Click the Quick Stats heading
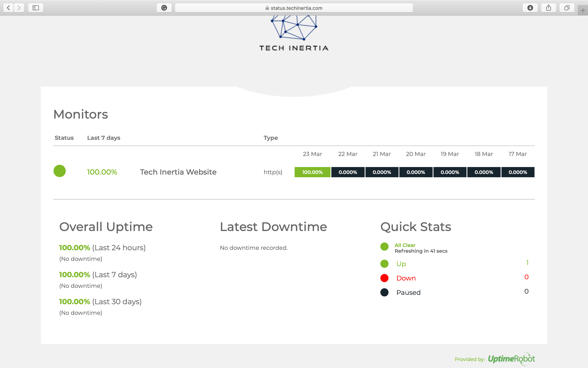The width and height of the screenshot is (588, 368). coord(416,227)
